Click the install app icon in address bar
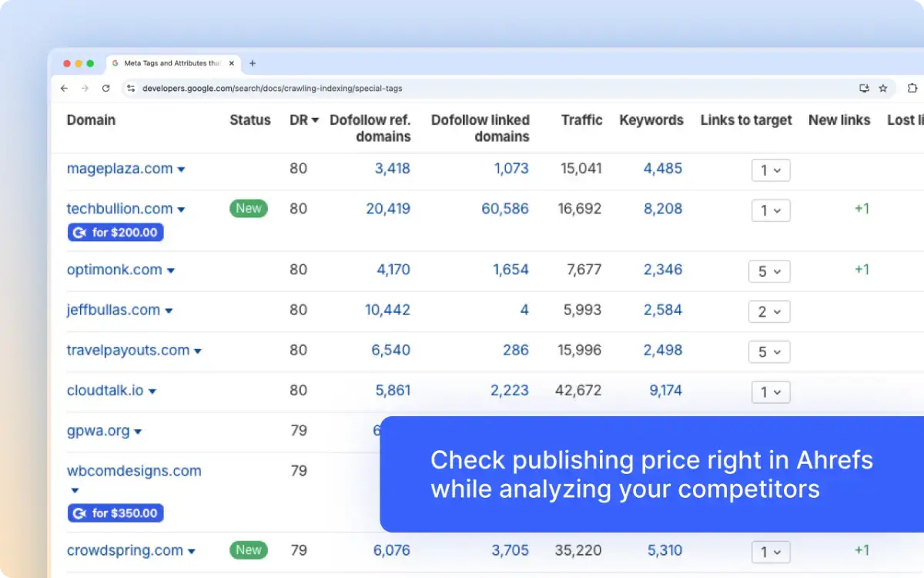924x578 pixels. click(x=864, y=89)
